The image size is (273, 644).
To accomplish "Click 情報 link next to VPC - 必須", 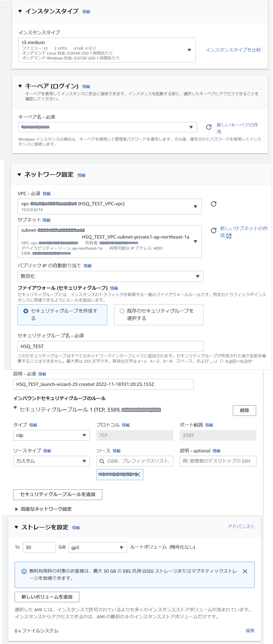I will [x=47, y=194].
